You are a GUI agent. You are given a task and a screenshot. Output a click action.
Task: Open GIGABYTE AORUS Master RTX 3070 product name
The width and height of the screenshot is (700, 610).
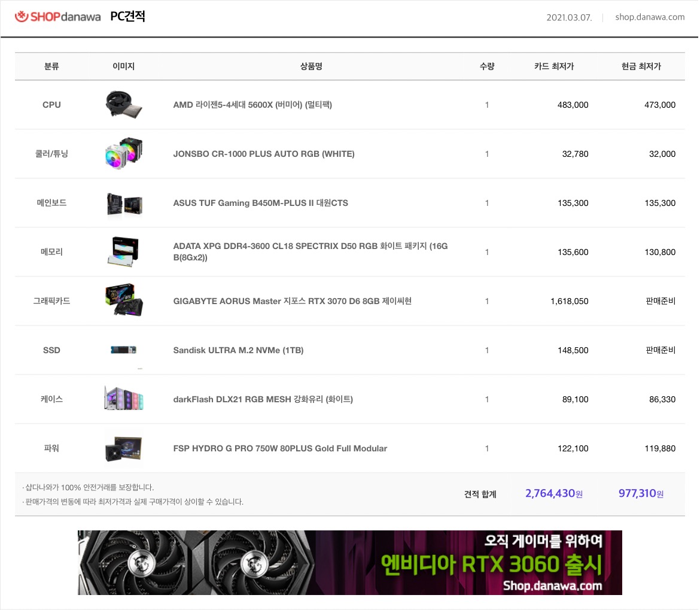point(292,301)
